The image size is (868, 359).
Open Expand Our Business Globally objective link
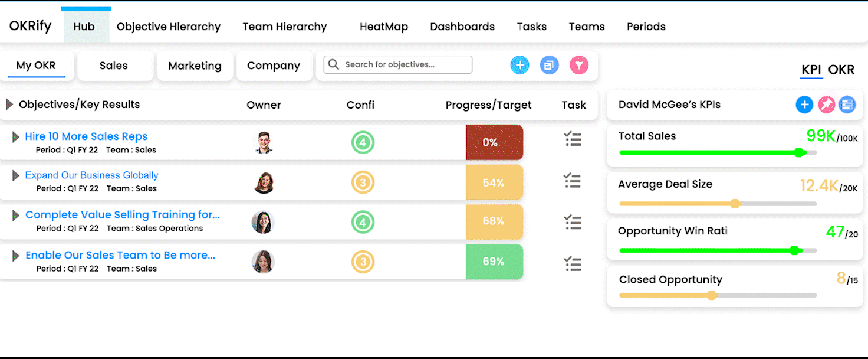[91, 175]
